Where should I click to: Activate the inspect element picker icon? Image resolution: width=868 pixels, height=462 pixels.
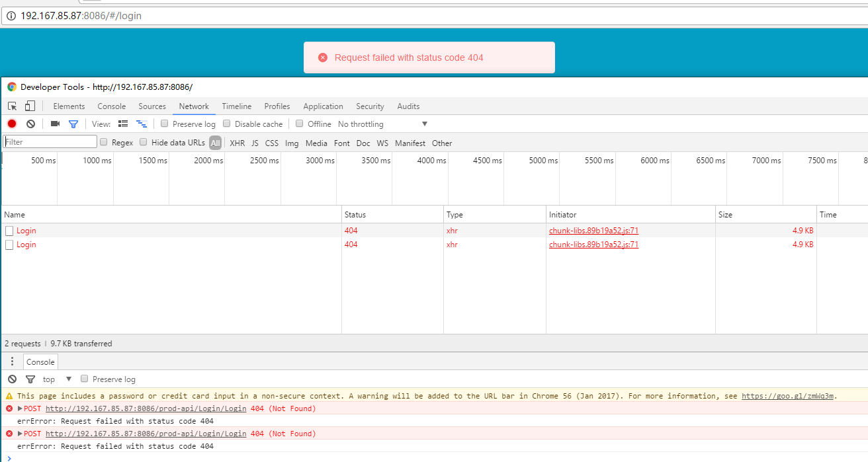[13, 106]
